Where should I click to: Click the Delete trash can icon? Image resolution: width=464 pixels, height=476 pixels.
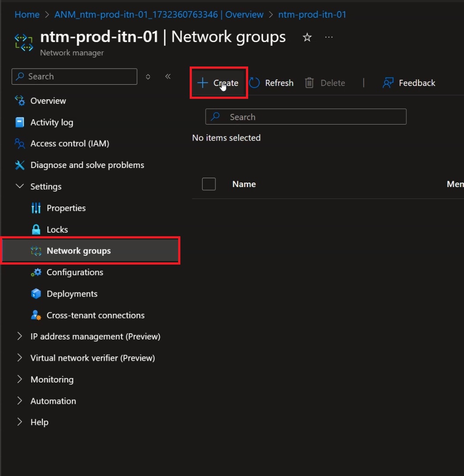tap(309, 83)
